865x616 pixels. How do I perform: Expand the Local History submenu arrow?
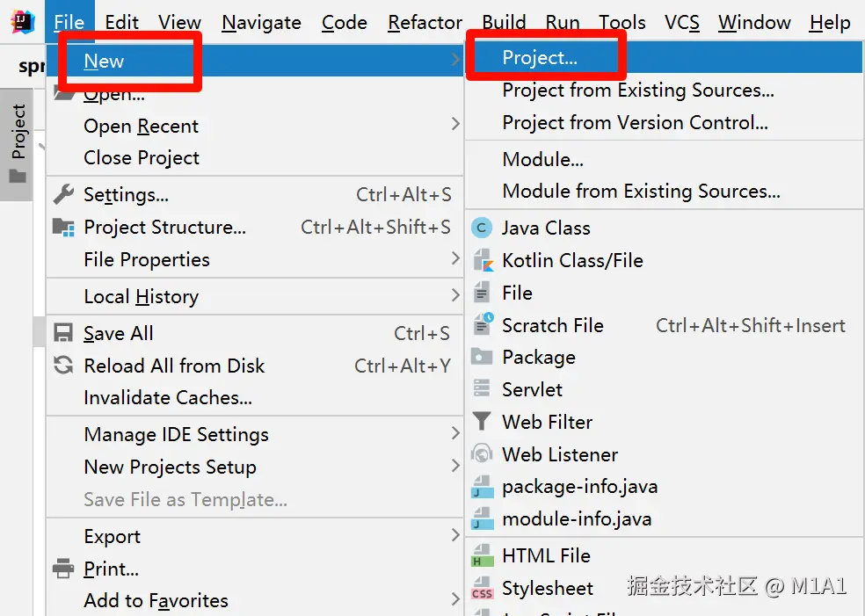(455, 296)
